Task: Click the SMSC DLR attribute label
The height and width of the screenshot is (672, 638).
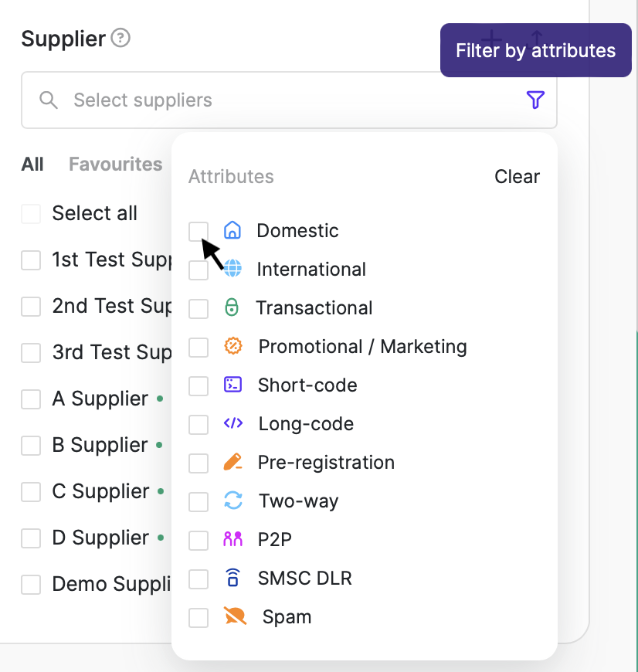Action: (305, 578)
